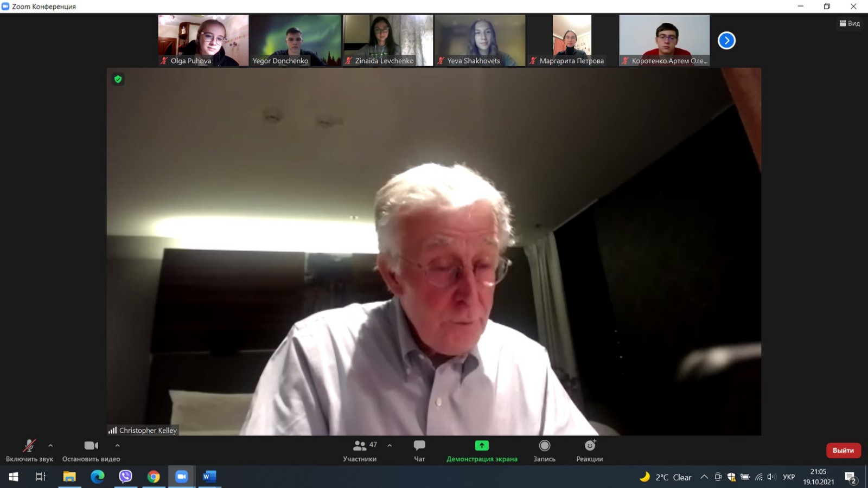Select Zinaida Levchenko video thumbnail
The width and height of the screenshot is (868, 488).
click(388, 40)
